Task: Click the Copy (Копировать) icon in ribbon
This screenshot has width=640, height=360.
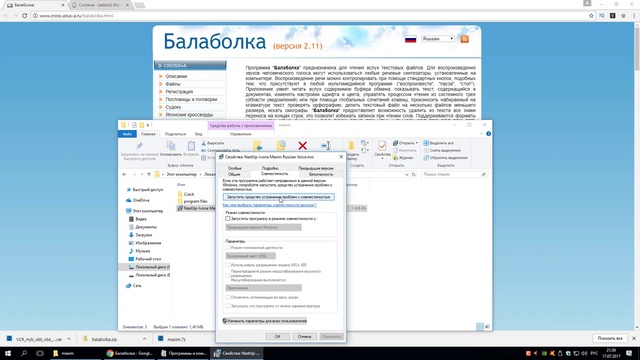Action: coord(171,146)
